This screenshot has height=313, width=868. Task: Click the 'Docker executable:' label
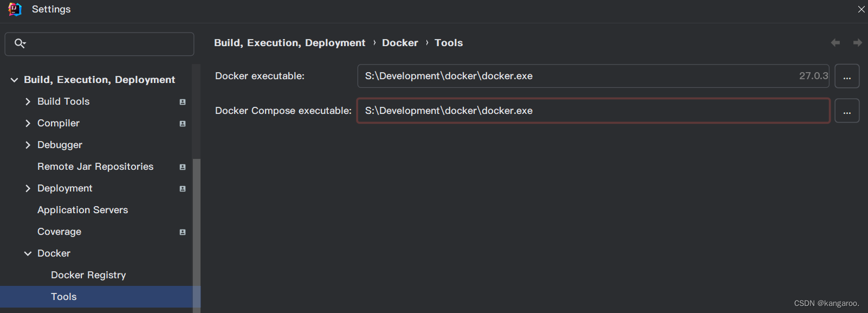coord(260,76)
